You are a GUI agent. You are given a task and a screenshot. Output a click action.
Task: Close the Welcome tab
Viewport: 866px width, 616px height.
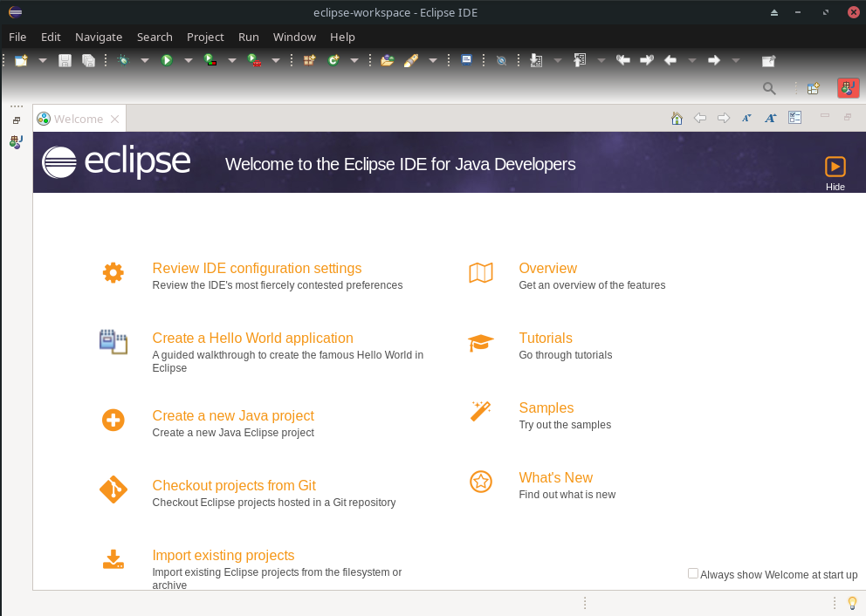coord(114,119)
